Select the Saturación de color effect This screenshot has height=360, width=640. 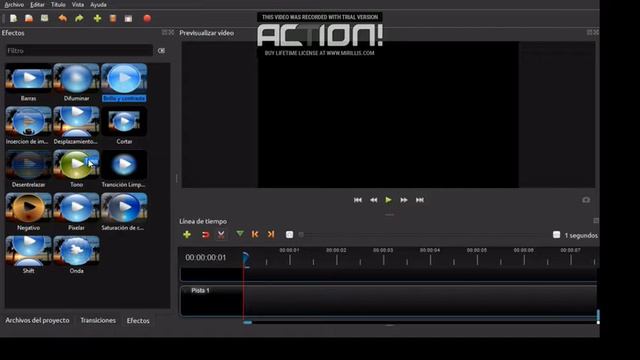124,212
